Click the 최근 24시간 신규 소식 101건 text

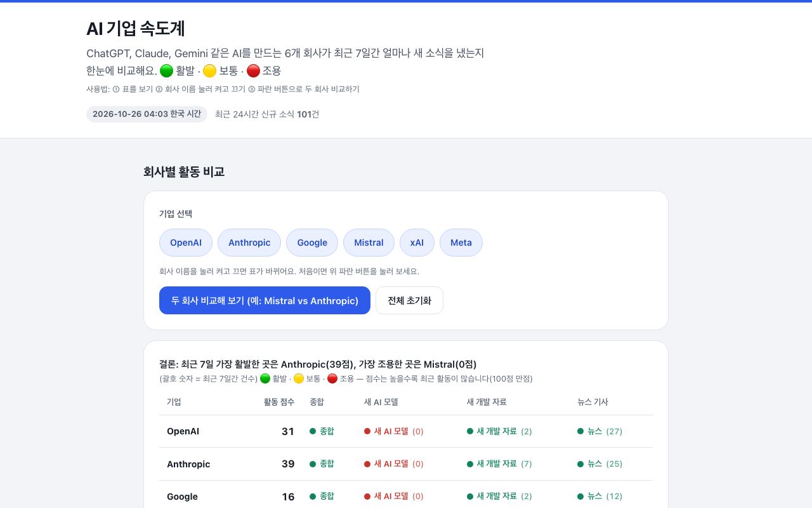tap(267, 114)
